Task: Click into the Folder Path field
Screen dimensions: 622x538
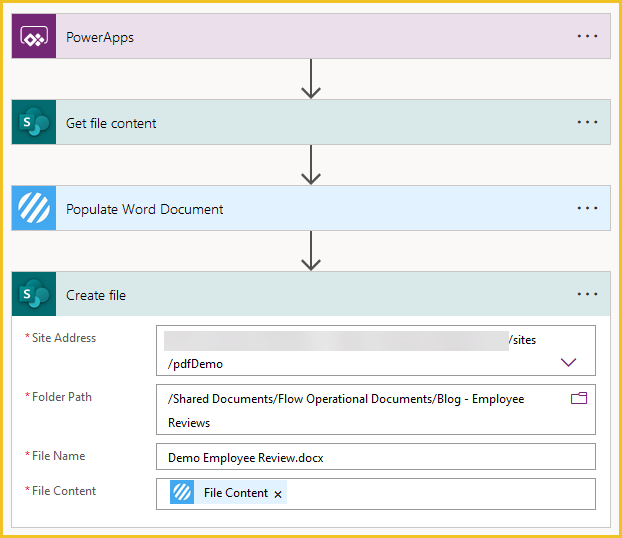Action: pyautogui.click(x=376, y=409)
